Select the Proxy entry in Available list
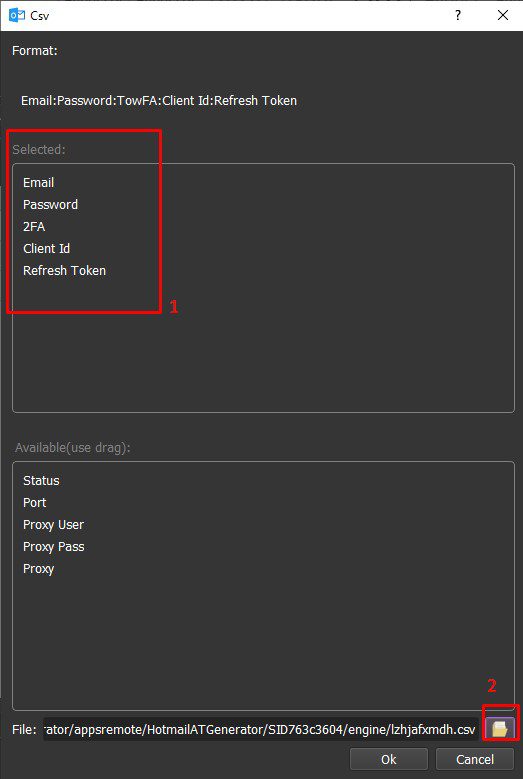The width and height of the screenshot is (523, 779). pyautogui.click(x=39, y=569)
